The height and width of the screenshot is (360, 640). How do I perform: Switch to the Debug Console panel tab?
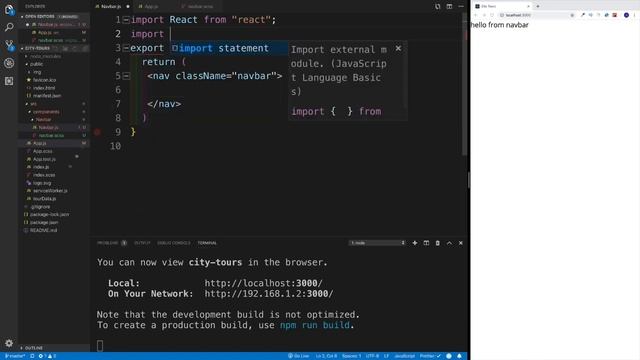(174, 243)
